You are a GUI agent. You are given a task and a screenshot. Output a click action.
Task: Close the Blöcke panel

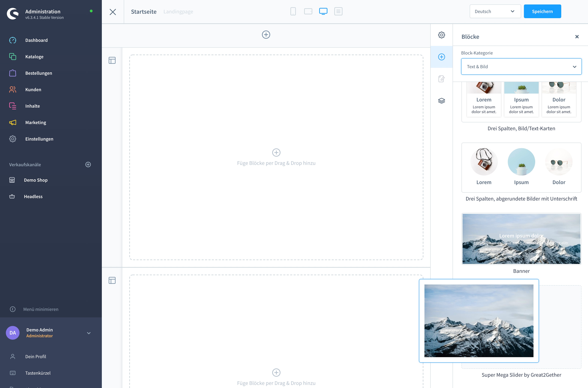click(577, 37)
